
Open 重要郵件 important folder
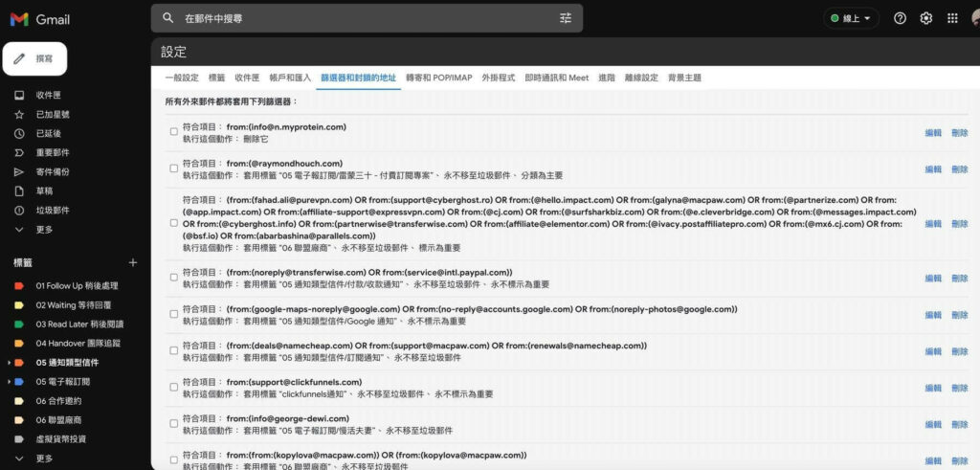[53, 152]
